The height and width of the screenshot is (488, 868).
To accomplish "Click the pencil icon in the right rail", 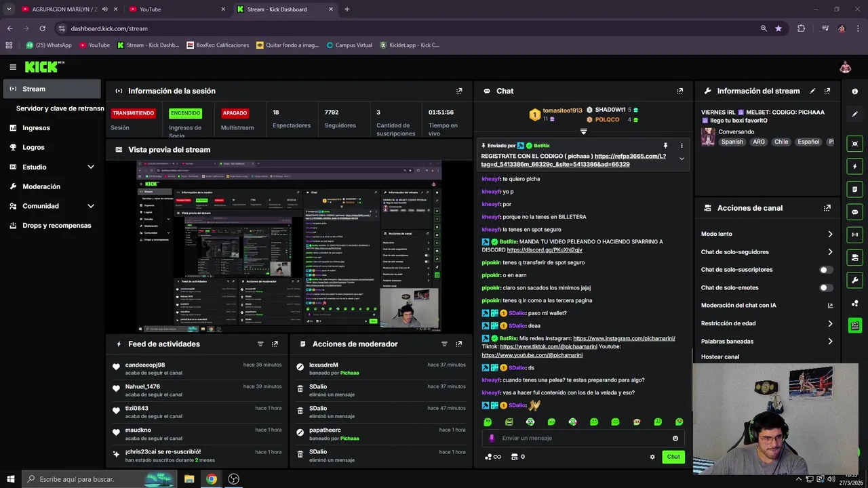I will tap(854, 115).
